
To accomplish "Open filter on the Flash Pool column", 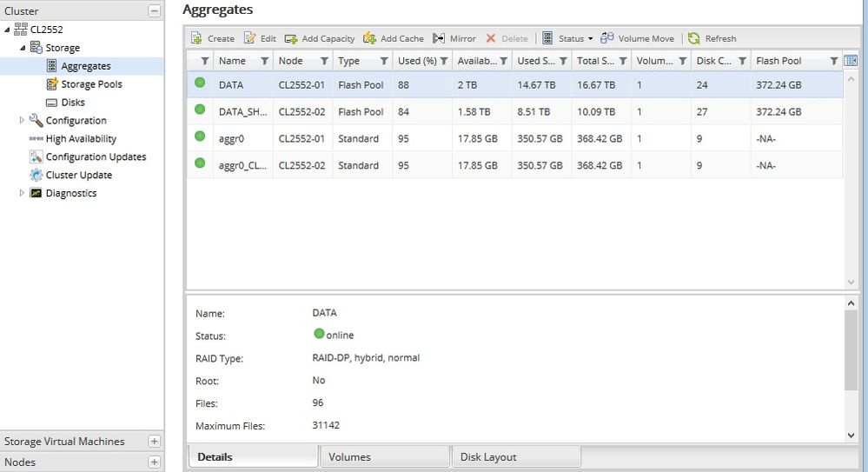I will point(833,61).
